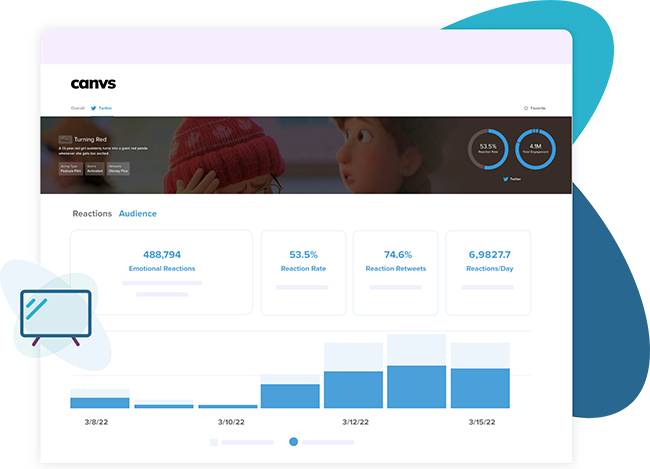
Task: Click the Twitter bird icon under the gauges
Action: 505,179
